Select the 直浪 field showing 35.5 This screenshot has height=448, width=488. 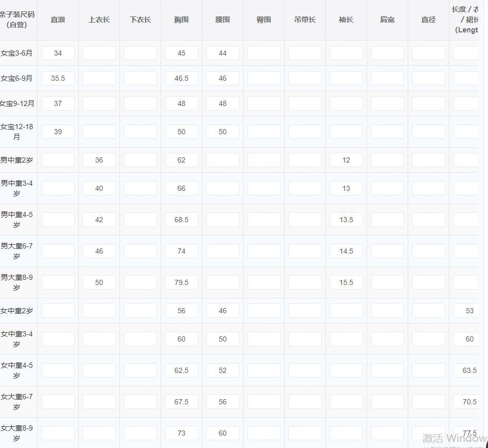pos(58,78)
